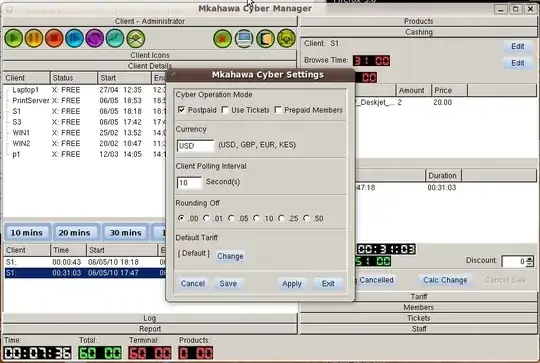Click the computer monitor icon in toolbar
Viewport: 540px width, 363px height.
[x=244, y=39]
